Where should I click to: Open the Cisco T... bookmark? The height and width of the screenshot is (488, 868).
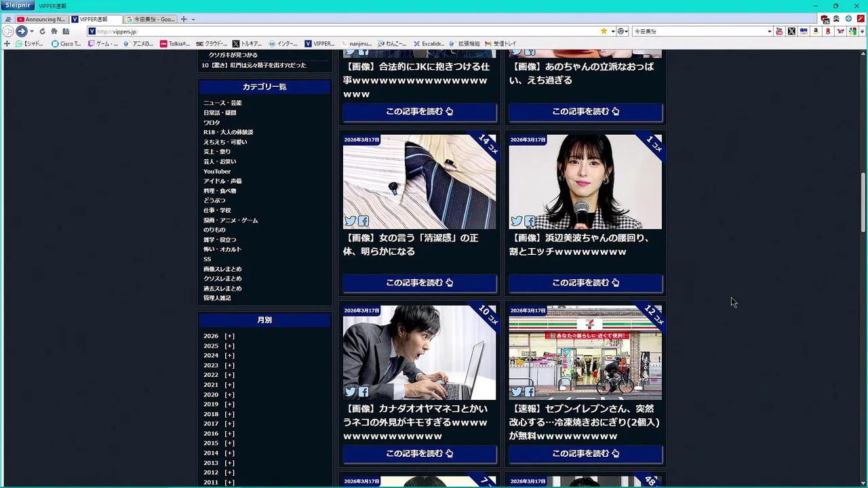(x=66, y=43)
